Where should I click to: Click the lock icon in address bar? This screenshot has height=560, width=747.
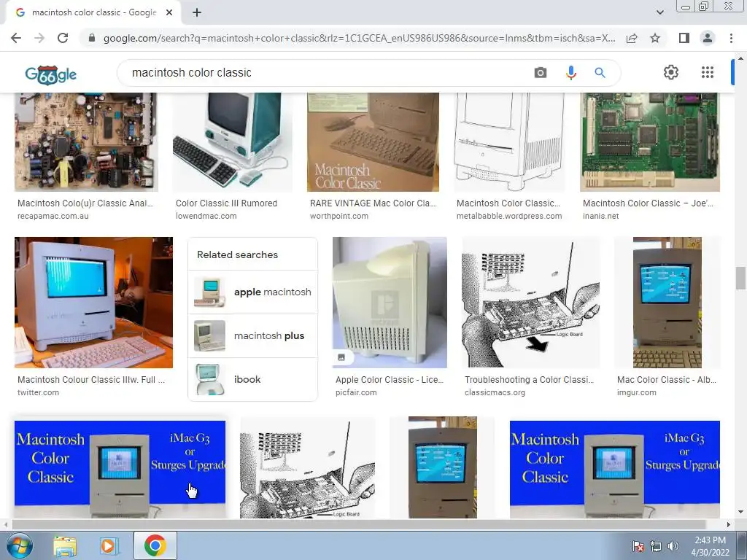(x=92, y=38)
